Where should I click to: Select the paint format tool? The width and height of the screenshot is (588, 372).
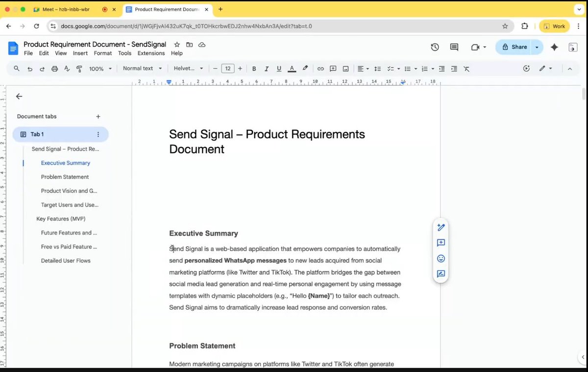tap(79, 69)
